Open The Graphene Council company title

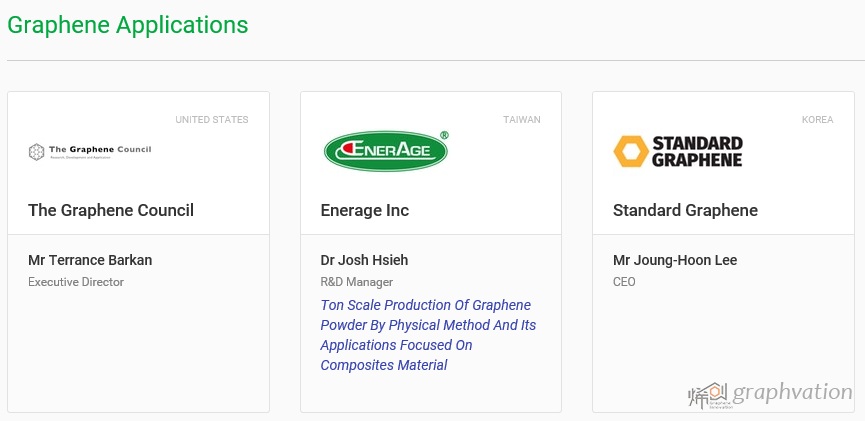[111, 210]
